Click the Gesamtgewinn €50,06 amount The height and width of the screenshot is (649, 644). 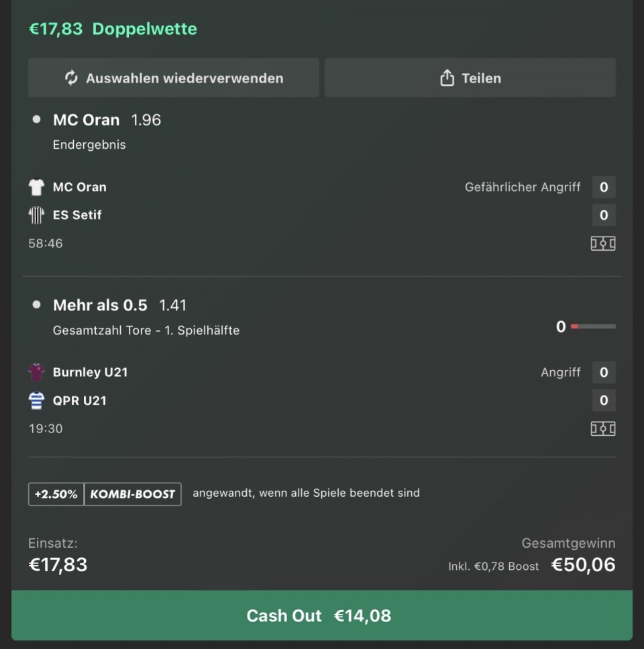click(582, 565)
